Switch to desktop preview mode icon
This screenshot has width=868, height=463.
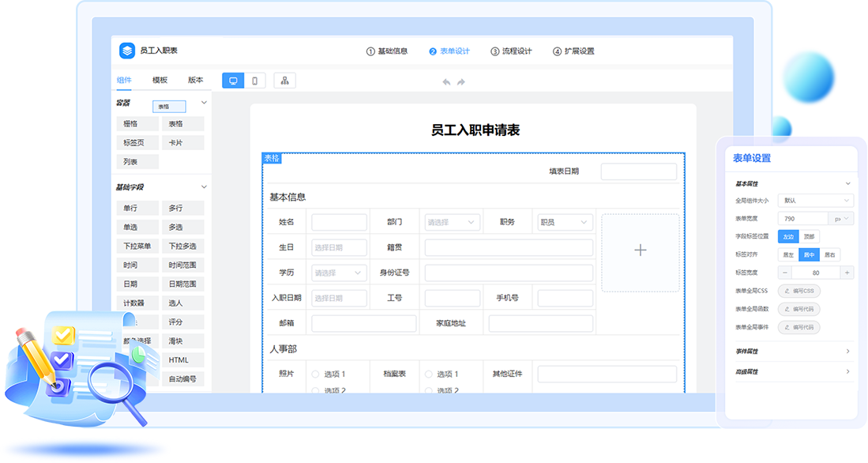(x=233, y=81)
